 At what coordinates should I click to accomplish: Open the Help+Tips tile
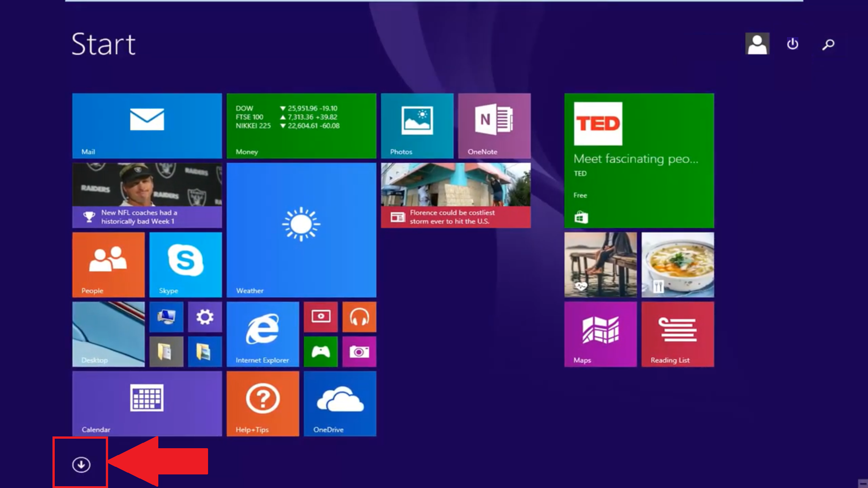pos(263,404)
